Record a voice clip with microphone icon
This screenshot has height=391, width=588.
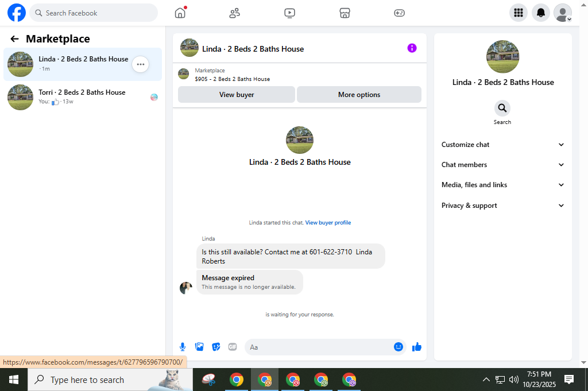[x=182, y=347]
